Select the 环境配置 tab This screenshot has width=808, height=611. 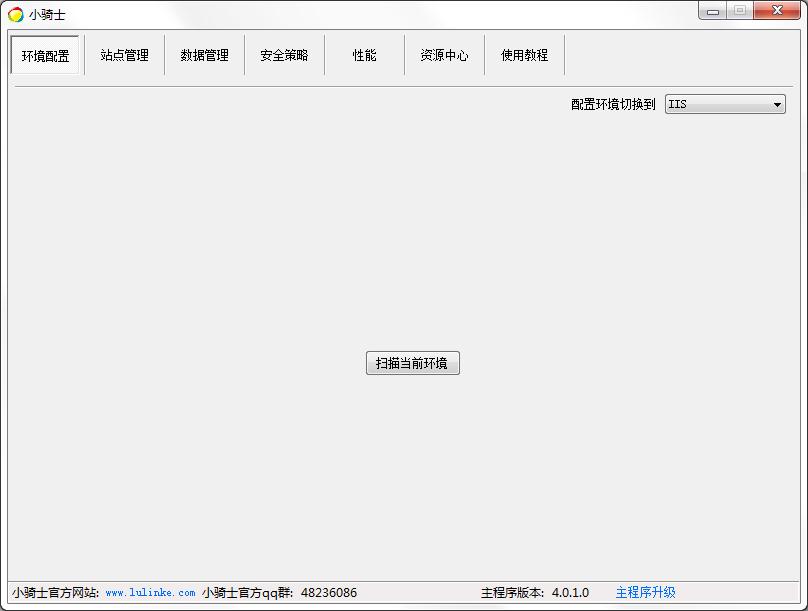pos(45,55)
